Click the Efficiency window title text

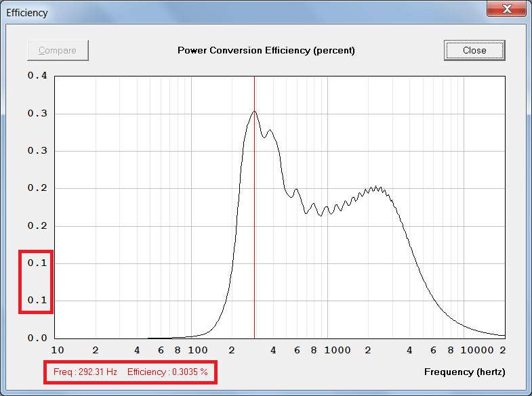coord(27,13)
